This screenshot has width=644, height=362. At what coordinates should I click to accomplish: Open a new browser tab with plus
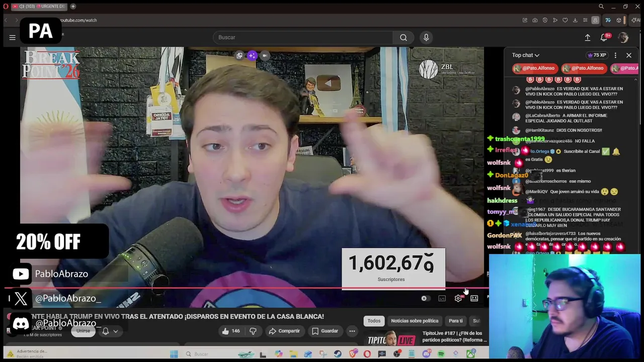73,7
